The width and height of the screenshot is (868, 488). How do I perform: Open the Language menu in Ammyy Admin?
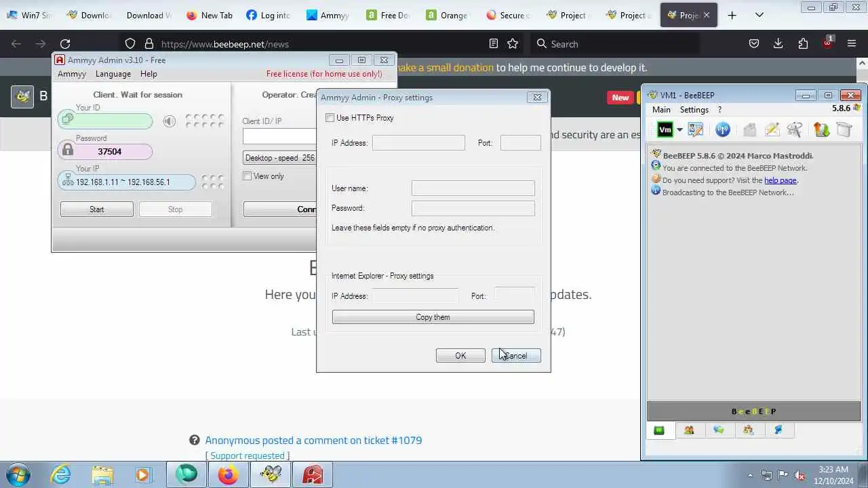tap(113, 74)
